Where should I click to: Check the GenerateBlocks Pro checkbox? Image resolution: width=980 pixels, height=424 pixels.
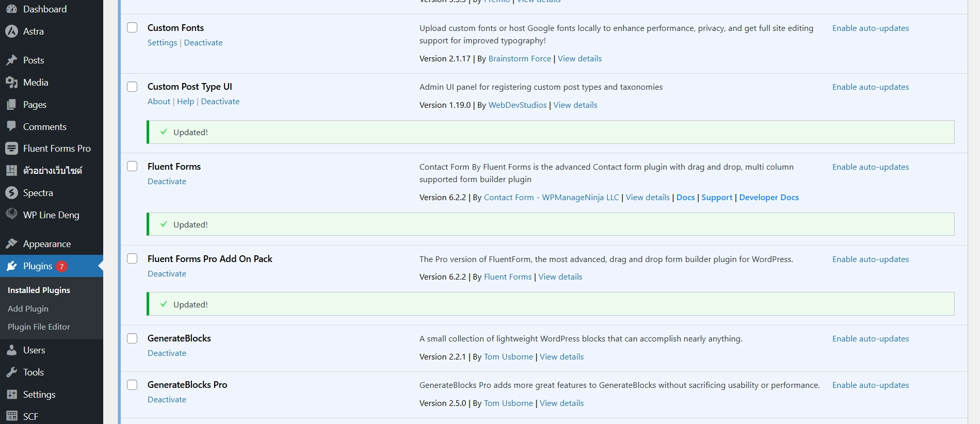click(x=132, y=384)
